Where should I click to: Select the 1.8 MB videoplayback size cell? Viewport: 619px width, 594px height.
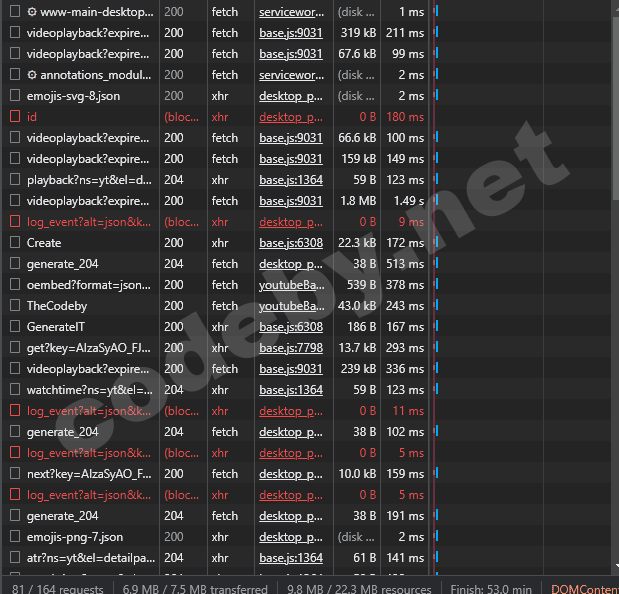point(358,201)
